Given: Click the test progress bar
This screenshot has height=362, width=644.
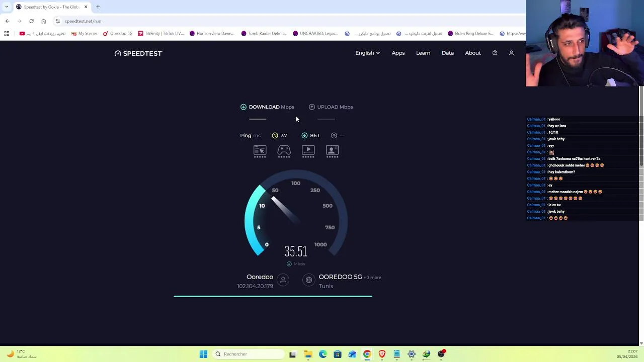Looking at the screenshot, I should 273,296.
